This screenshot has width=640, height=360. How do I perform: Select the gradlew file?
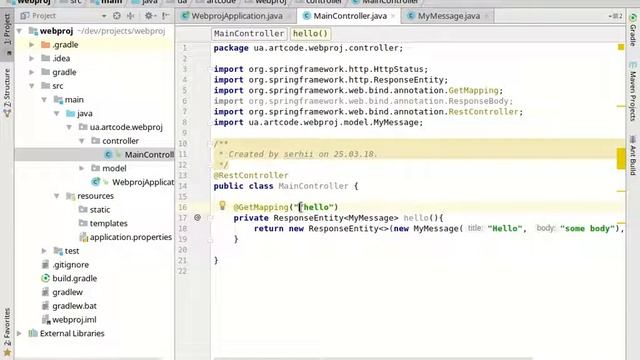pos(67,292)
